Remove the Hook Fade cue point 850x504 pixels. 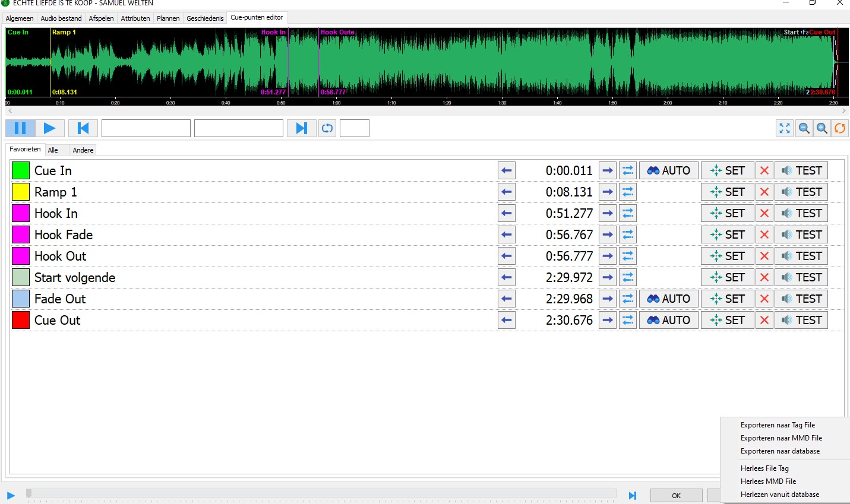764,235
